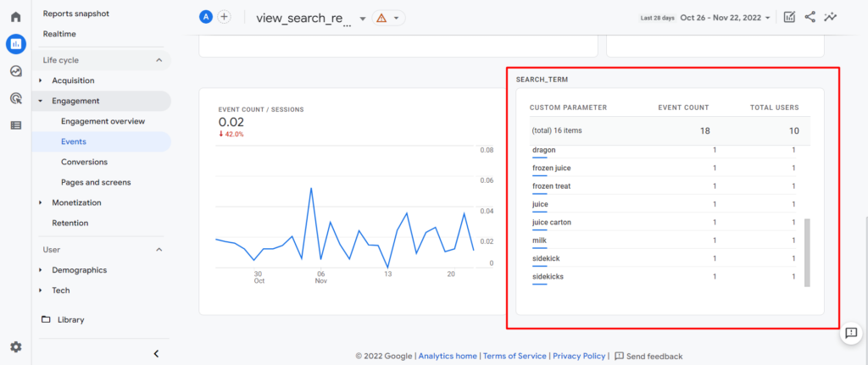Screen dimensions: 868x365
Task: Click the All Users 'A' segment badge
Action: click(206, 17)
